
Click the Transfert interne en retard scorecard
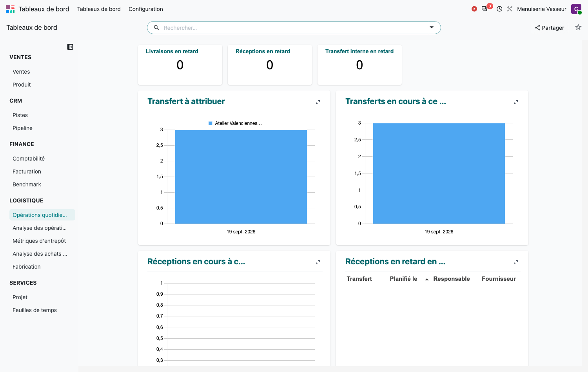[359, 65]
